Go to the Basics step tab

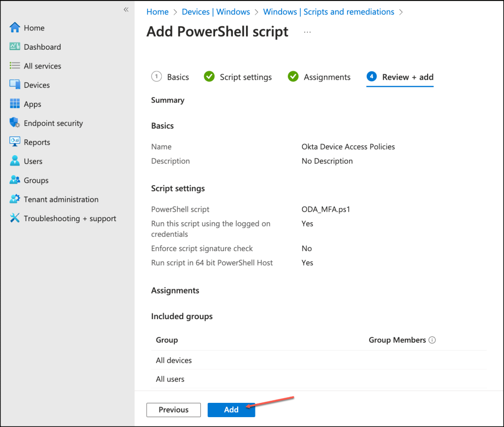pos(170,77)
